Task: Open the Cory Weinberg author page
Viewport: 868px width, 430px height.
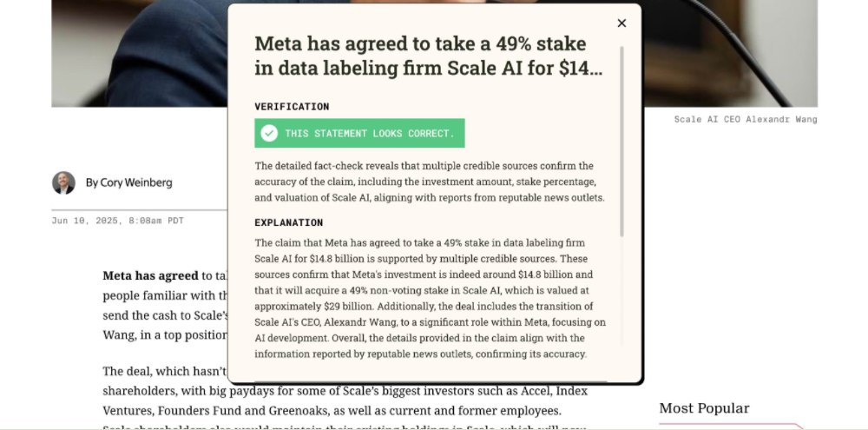Action: 128,182
